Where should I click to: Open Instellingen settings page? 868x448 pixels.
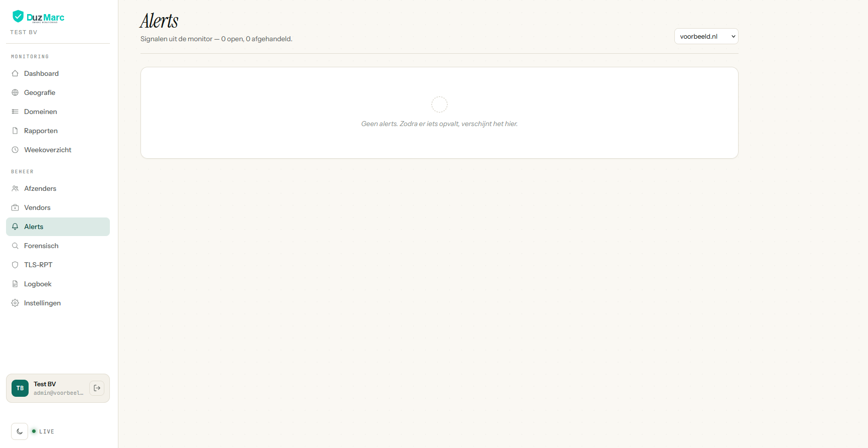click(x=58, y=303)
